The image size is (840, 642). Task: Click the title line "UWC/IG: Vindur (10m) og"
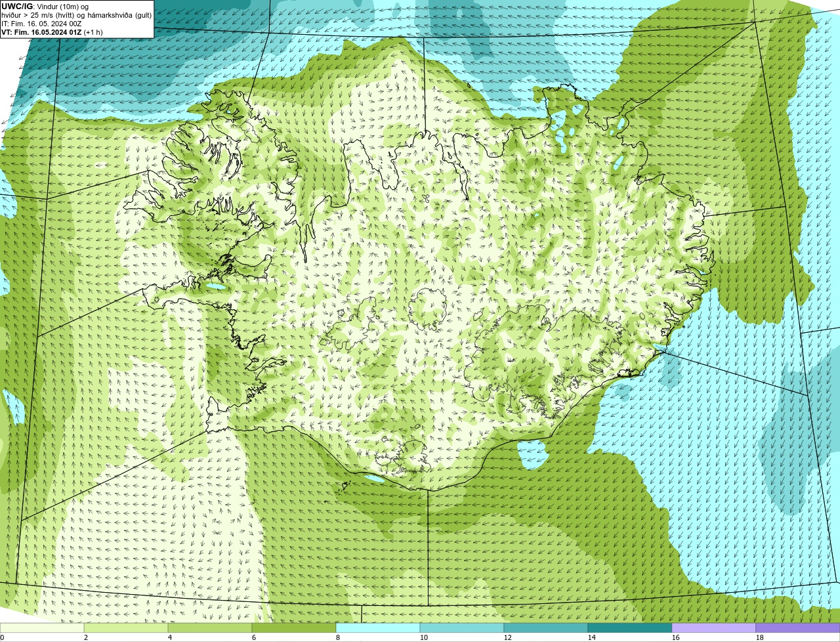point(45,7)
